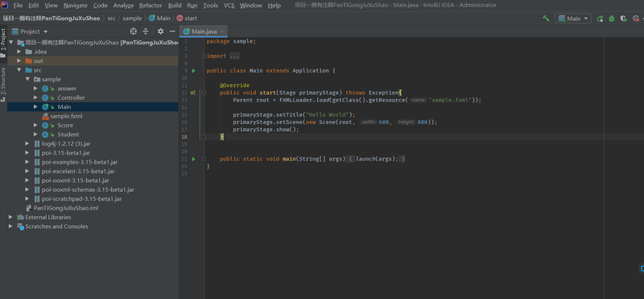
Task: Expand the out folder arrow
Action: click(19, 61)
